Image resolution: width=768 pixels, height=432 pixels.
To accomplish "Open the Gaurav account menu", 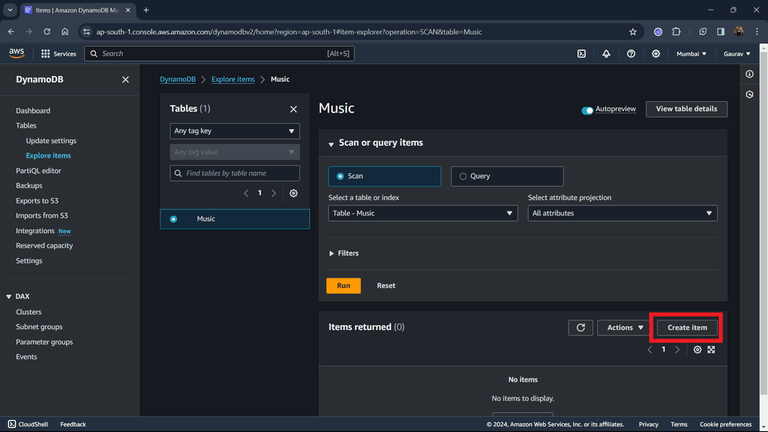I will click(737, 54).
